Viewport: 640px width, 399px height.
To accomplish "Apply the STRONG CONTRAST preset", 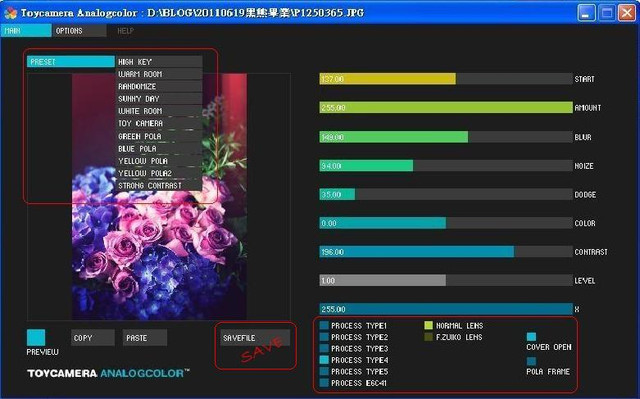I will click(x=159, y=185).
